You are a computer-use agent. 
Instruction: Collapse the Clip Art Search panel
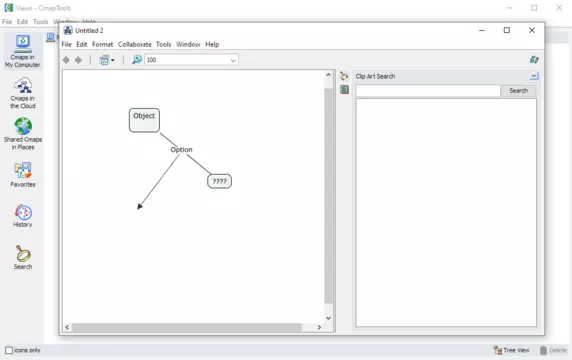[x=534, y=76]
